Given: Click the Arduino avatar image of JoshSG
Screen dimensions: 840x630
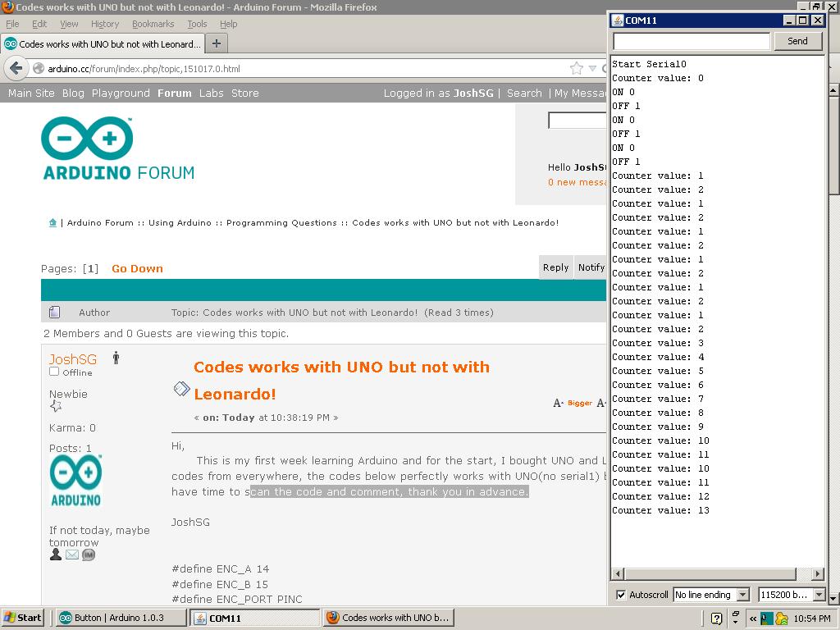Looking at the screenshot, I should coord(75,477).
